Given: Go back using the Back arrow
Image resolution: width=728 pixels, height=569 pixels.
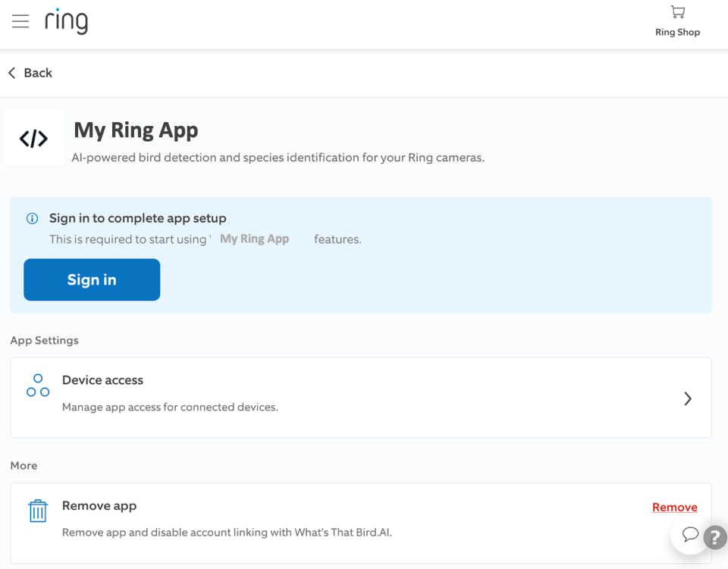Looking at the screenshot, I should click(x=12, y=73).
